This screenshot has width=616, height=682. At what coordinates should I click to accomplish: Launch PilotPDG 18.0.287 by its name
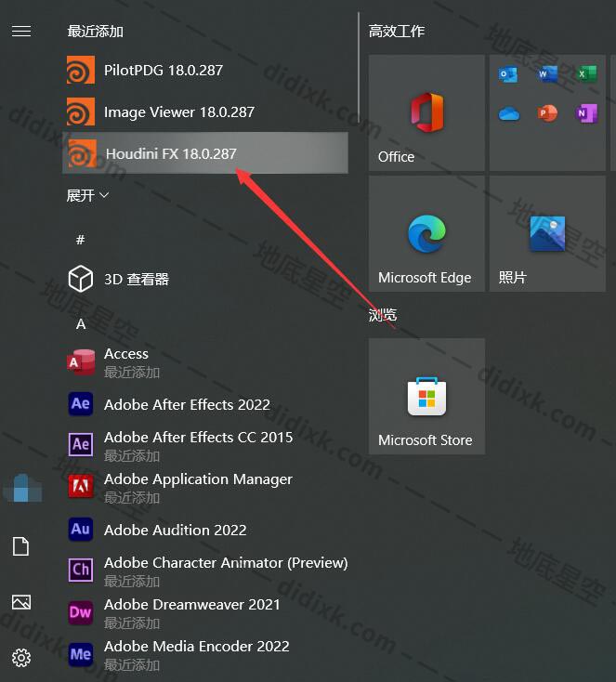(x=164, y=70)
